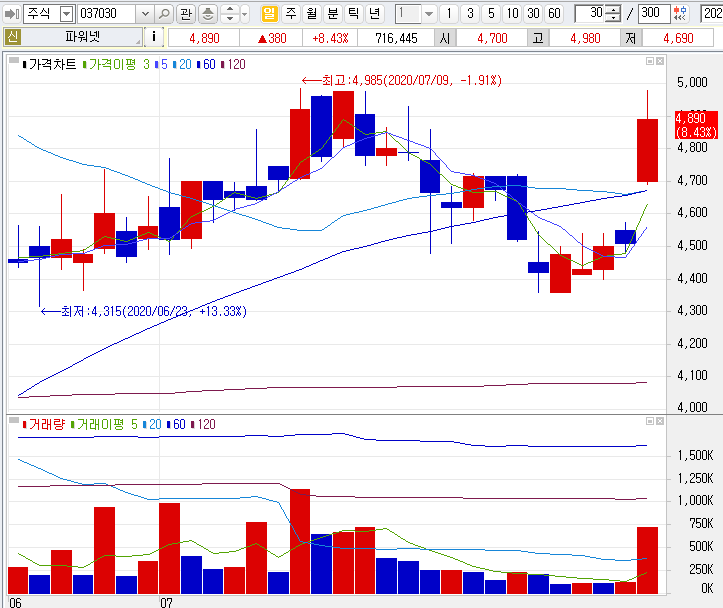Viewport: 723px width, 608px height.
Task: Click the stock code field showing 037030
Action: click(107, 14)
